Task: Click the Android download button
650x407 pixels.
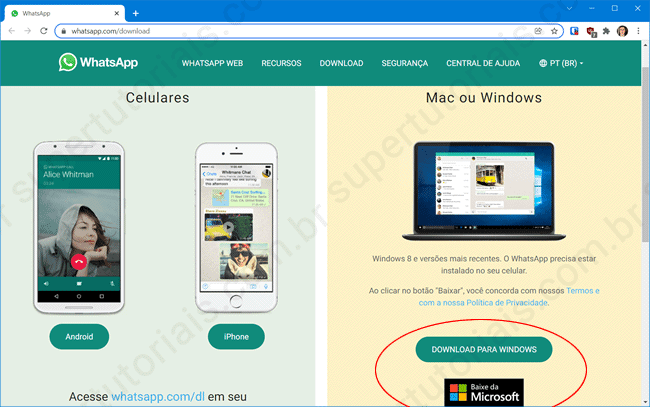Action: (78, 337)
